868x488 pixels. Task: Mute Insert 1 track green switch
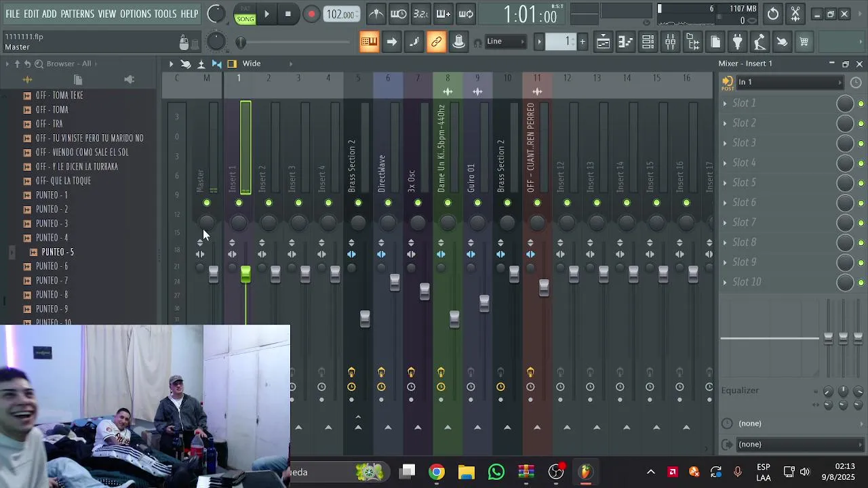tap(239, 203)
